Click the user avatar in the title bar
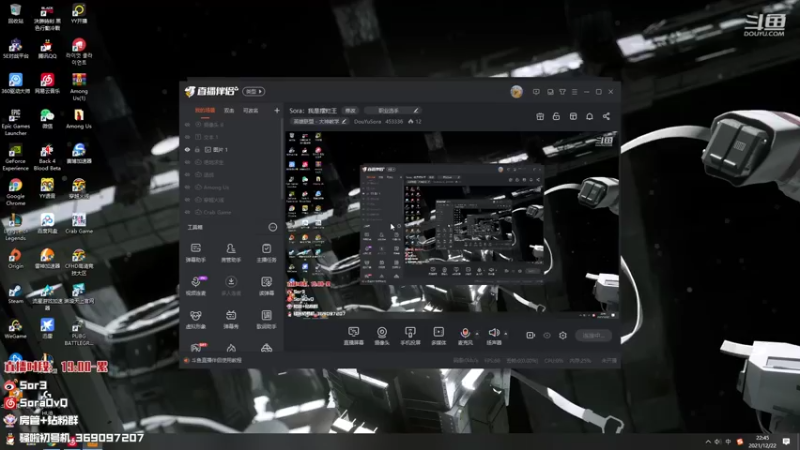Image resolution: width=800 pixels, height=450 pixels. 516,92
